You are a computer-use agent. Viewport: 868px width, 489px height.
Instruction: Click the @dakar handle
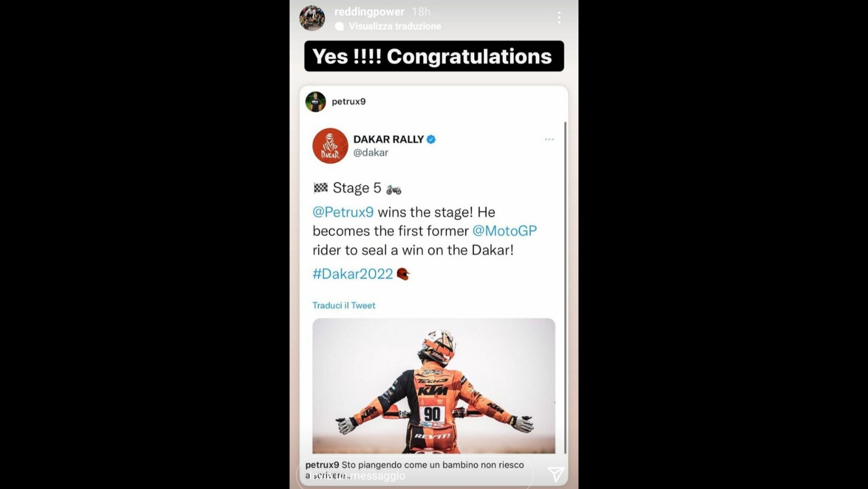(371, 152)
